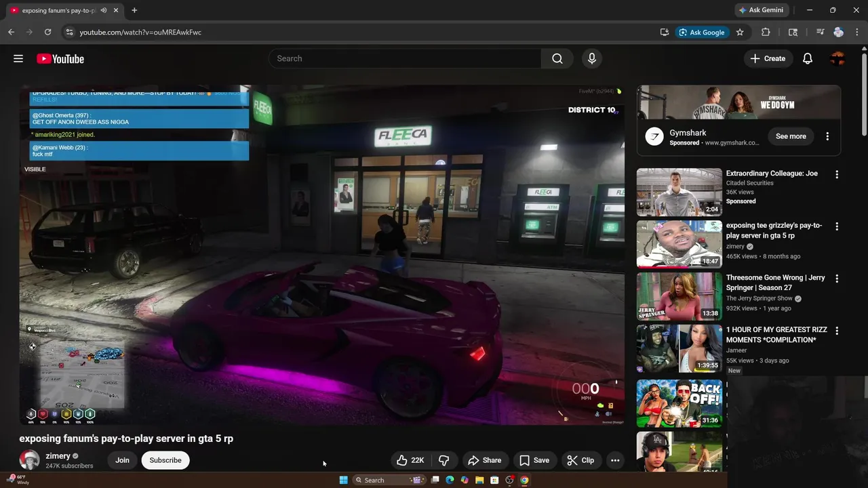Image resolution: width=868 pixels, height=488 pixels.
Task: Like the video with 22K thumbs up
Action: 410,460
